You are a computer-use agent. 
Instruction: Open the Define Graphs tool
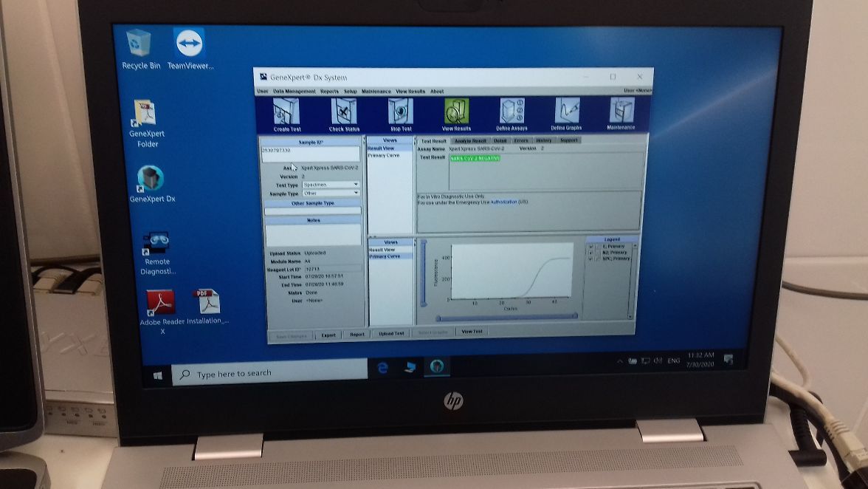pos(566,113)
